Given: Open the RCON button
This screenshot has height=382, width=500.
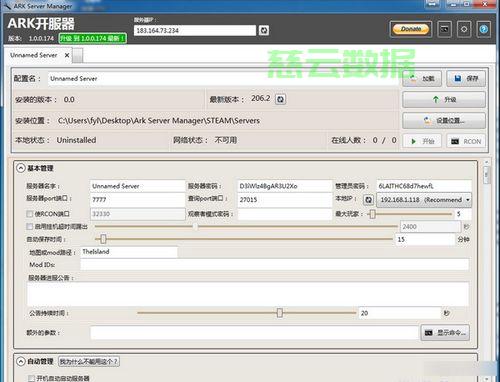Looking at the screenshot, I should click(466, 141).
